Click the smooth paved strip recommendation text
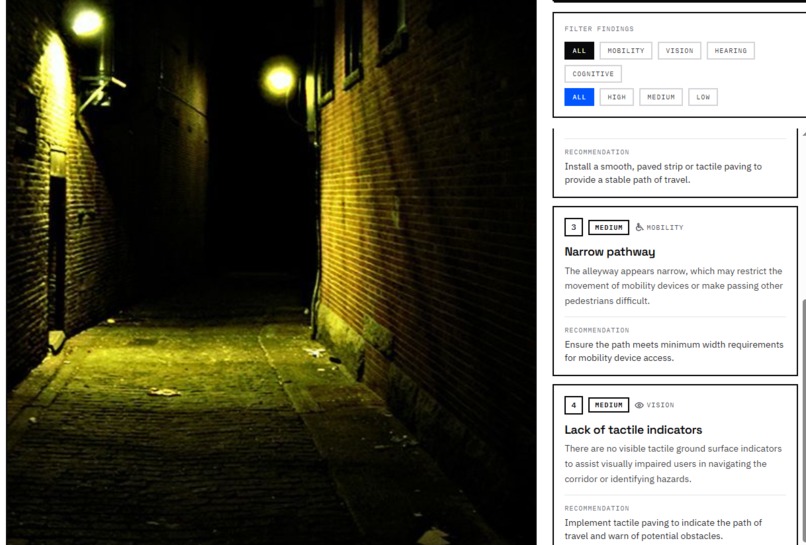This screenshot has height=545, width=806. (663, 173)
